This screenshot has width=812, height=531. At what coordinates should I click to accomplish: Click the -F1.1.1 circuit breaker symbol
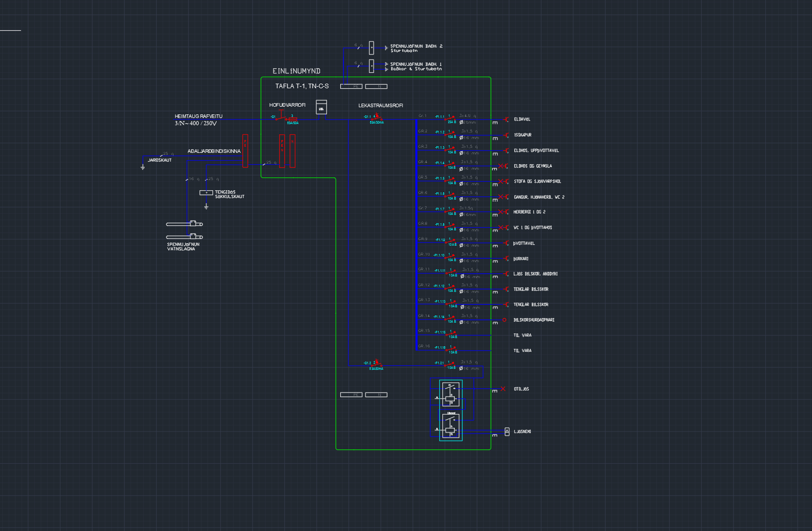tap(451, 119)
